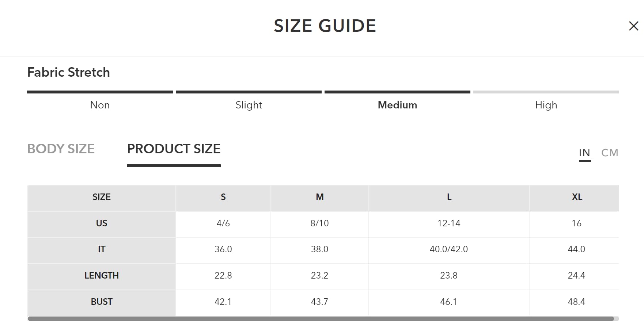Image resolution: width=644 pixels, height=322 pixels.
Task: Select IN inches unit option
Action: pyautogui.click(x=584, y=153)
